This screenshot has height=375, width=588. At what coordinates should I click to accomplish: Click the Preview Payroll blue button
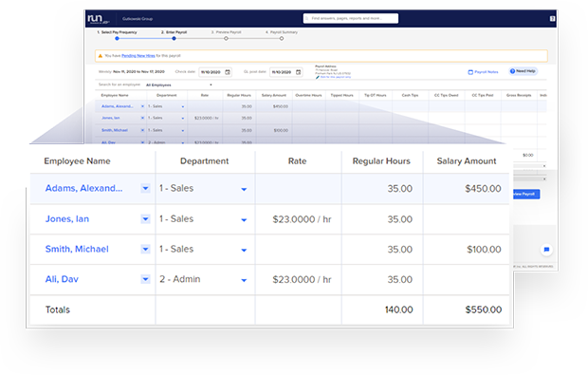pos(525,194)
